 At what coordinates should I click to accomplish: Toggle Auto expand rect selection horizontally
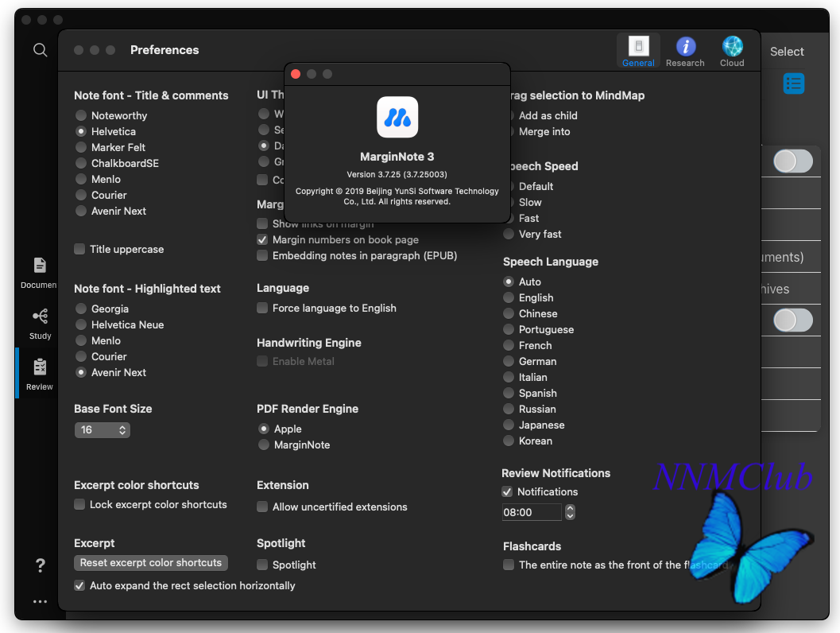[79, 585]
